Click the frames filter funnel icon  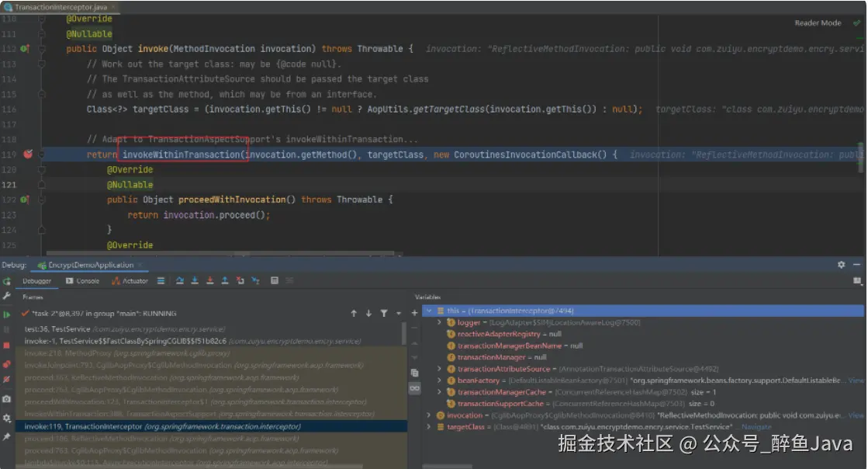[x=384, y=314]
